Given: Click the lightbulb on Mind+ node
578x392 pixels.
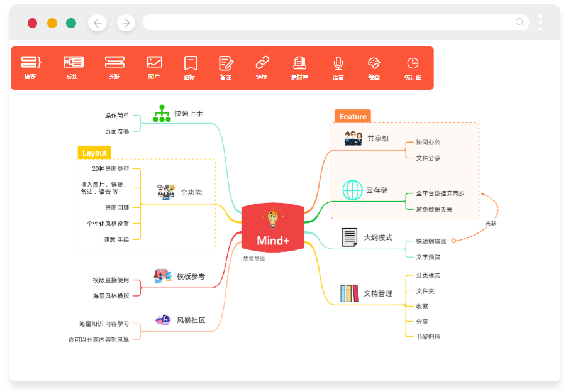Looking at the screenshot, I should coord(273,218).
